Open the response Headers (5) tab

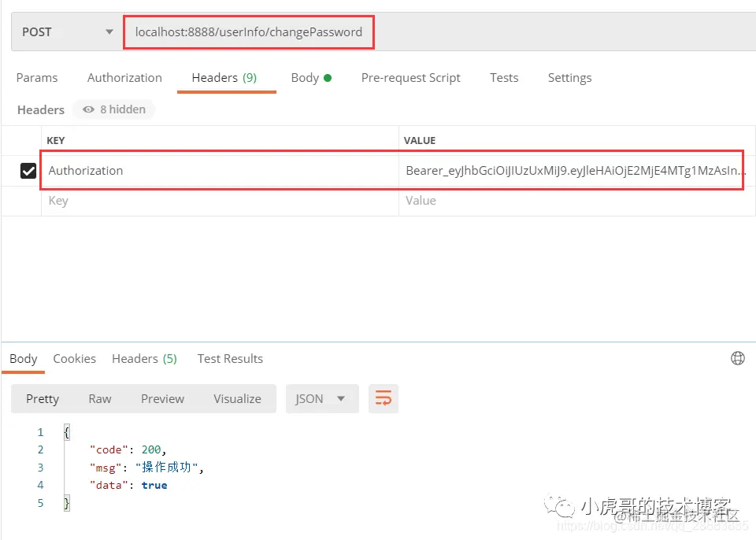(144, 359)
